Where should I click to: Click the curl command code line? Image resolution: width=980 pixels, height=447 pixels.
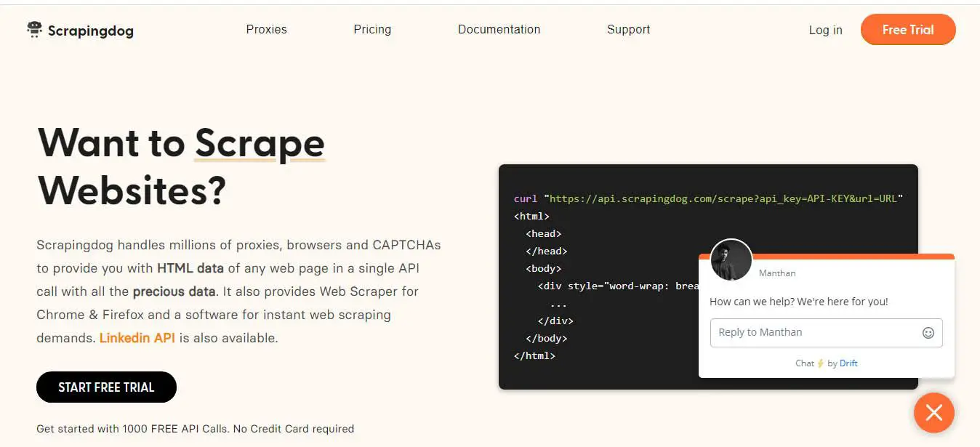707,198
